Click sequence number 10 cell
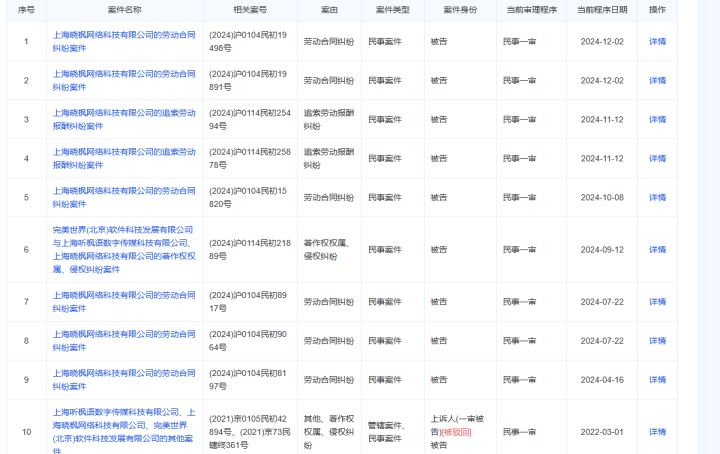Screen dimensions: 720x454 [x=26, y=432]
